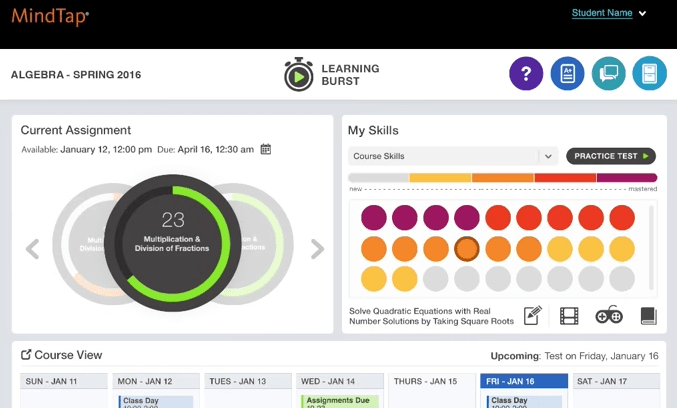Open the book reading icon
The height and width of the screenshot is (408, 677).
[x=649, y=316]
